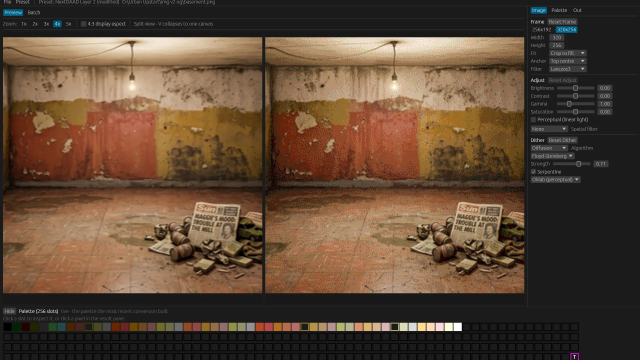The width and height of the screenshot is (640, 360).
Task: Select the 320x256 frame size
Action: (567, 29)
